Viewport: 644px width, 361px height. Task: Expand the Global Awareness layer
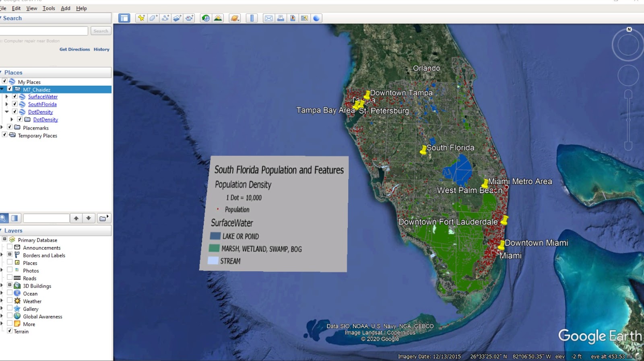pyautogui.click(x=2, y=316)
